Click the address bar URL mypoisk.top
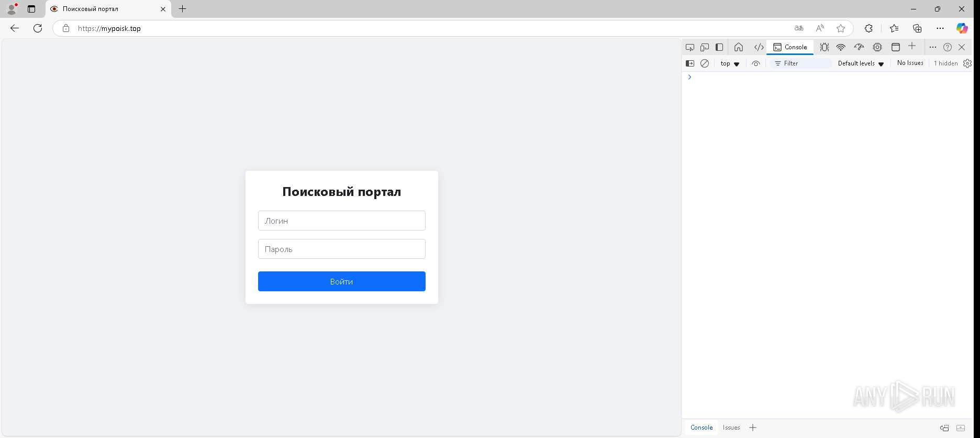 (109, 28)
